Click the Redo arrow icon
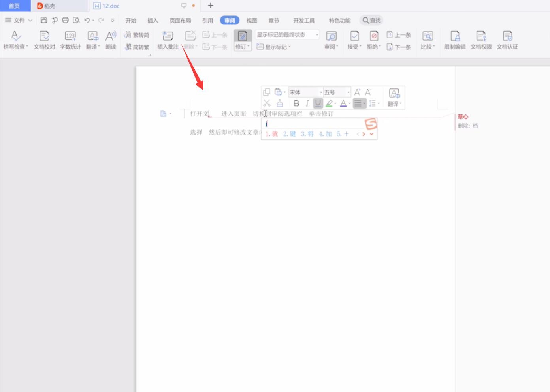 point(101,20)
